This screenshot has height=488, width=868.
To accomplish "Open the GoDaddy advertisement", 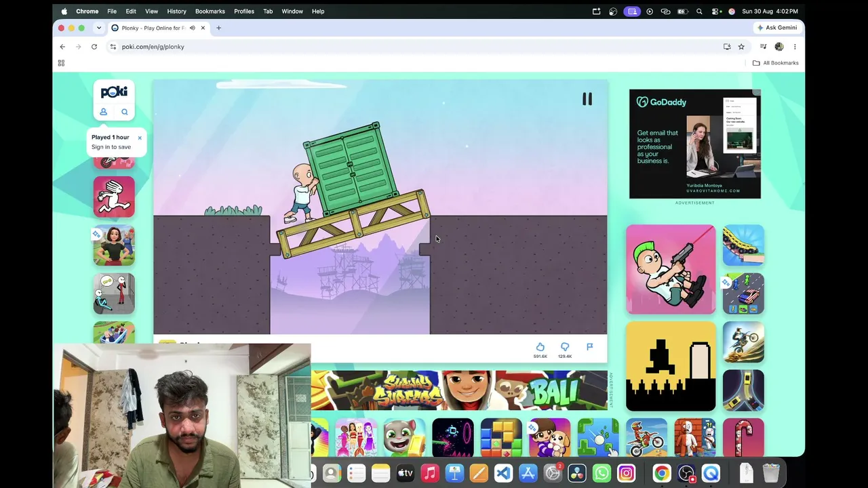I will point(695,144).
